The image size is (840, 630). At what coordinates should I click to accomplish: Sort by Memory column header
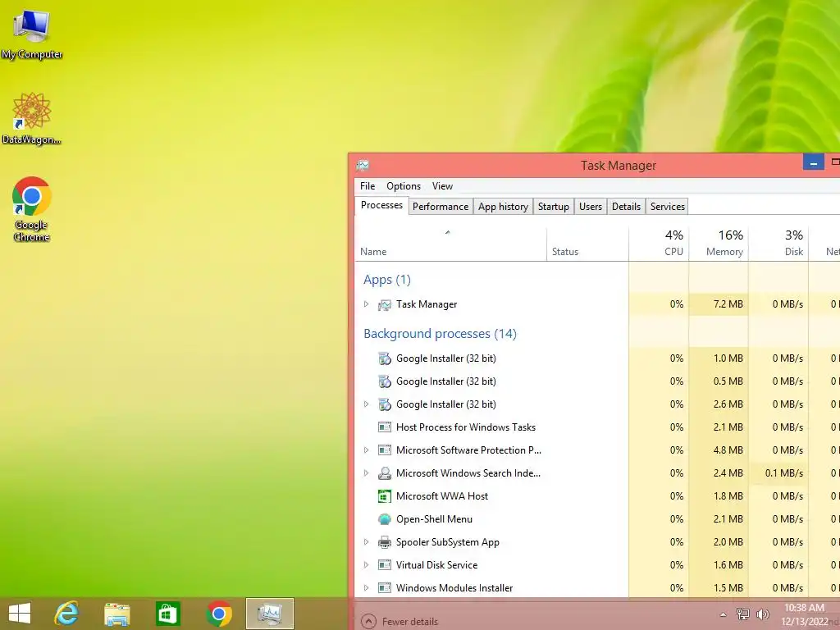click(x=719, y=244)
